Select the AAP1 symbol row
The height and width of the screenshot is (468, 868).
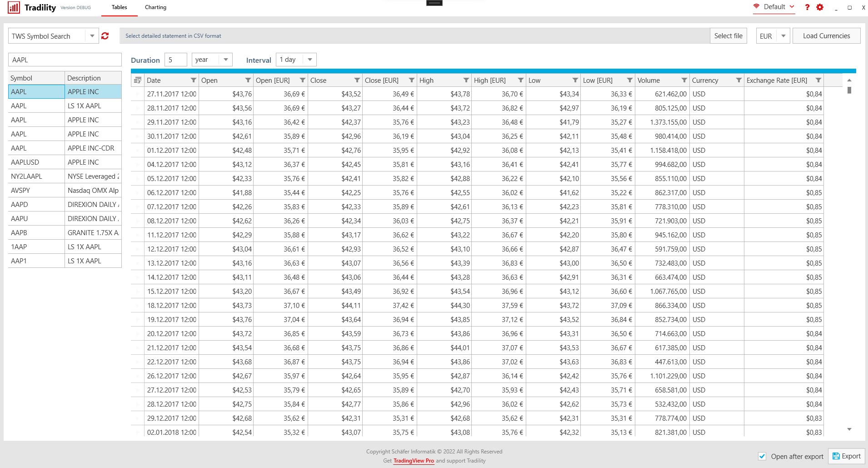[65, 261]
